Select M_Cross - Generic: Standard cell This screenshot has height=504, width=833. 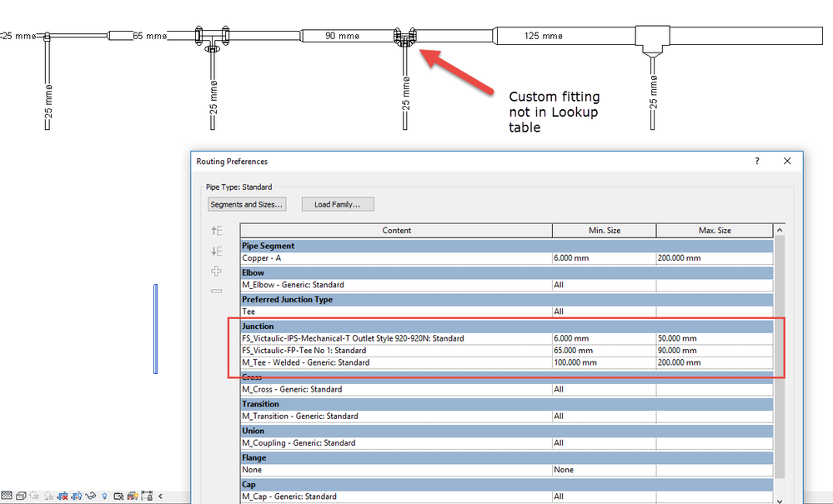click(x=396, y=389)
